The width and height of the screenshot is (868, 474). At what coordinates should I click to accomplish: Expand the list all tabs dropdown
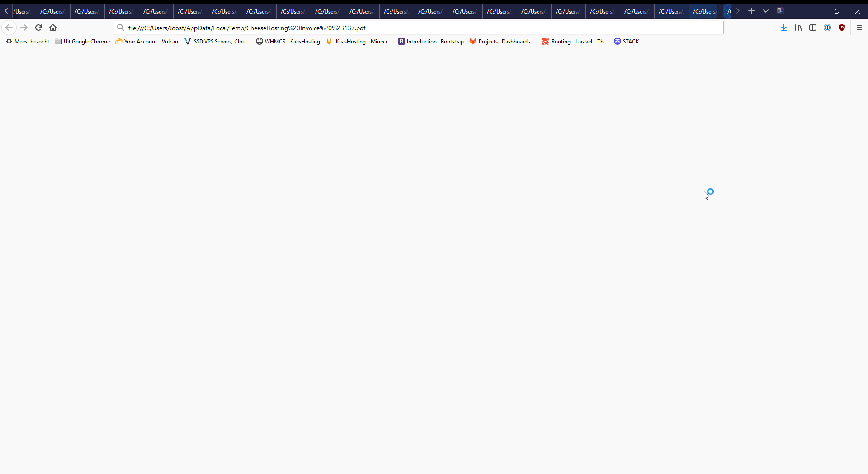coord(765,11)
